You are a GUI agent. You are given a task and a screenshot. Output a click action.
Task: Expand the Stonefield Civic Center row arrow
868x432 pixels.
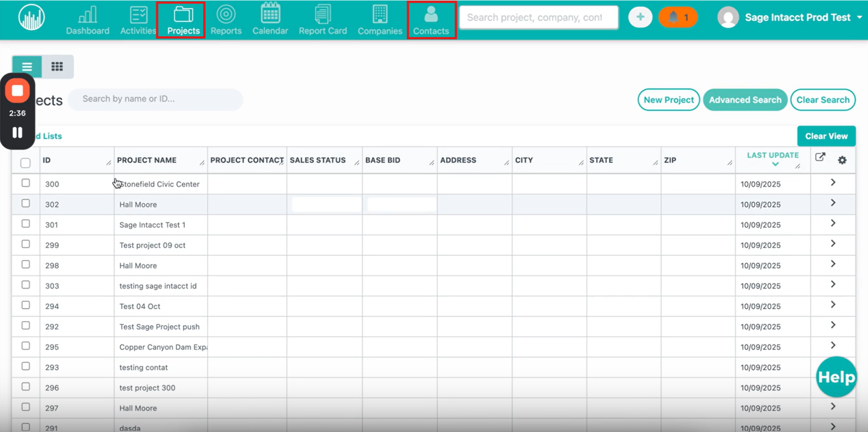pos(833,183)
